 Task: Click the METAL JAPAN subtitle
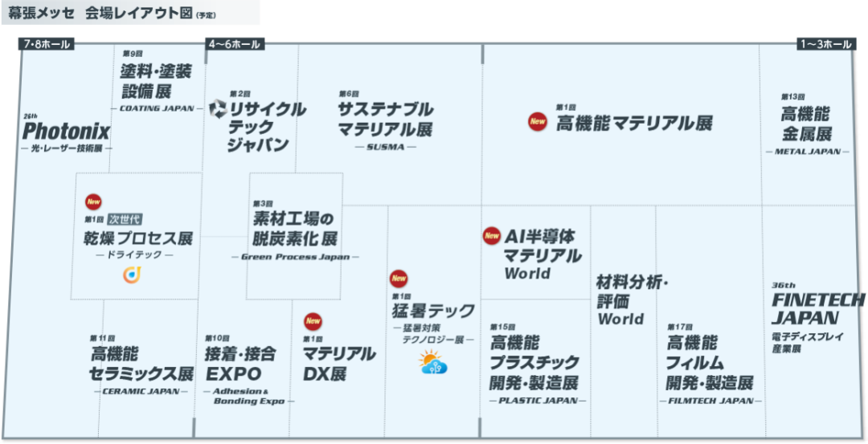click(x=807, y=152)
